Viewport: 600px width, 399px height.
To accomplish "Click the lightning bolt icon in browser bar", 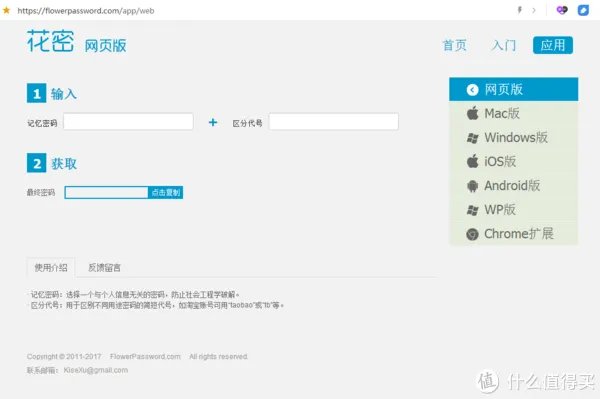I will pos(520,10).
